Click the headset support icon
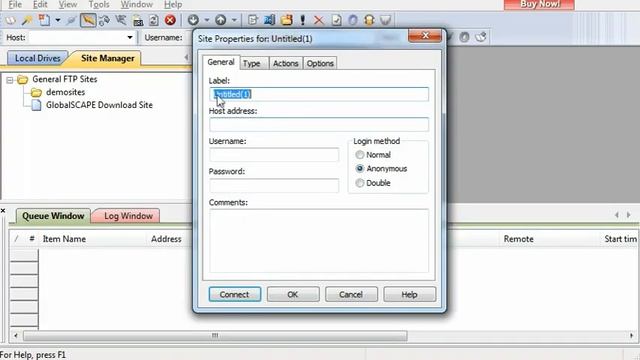 click(x=369, y=20)
